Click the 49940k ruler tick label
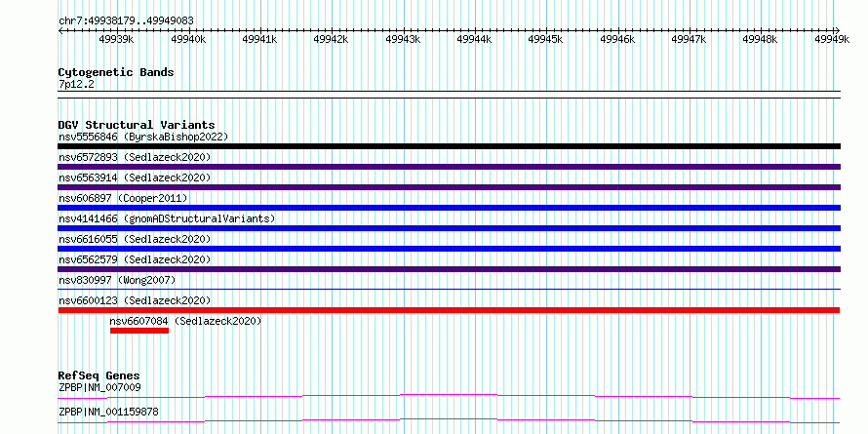 188,39
